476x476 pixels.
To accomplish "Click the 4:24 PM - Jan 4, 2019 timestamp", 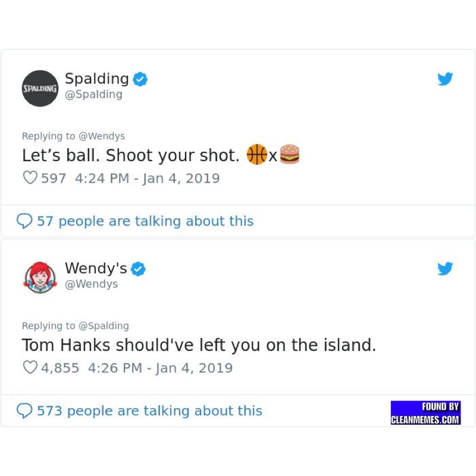I will click(x=148, y=178).
